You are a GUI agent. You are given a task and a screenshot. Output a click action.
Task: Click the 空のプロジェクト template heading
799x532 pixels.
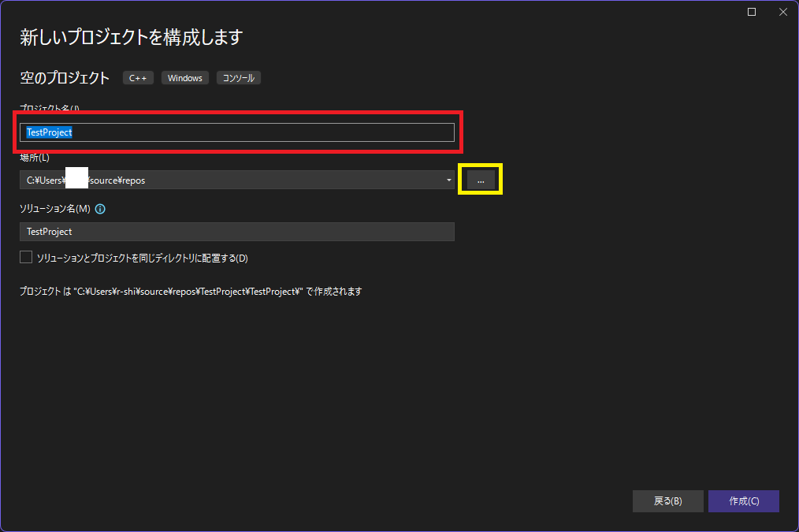click(x=65, y=78)
